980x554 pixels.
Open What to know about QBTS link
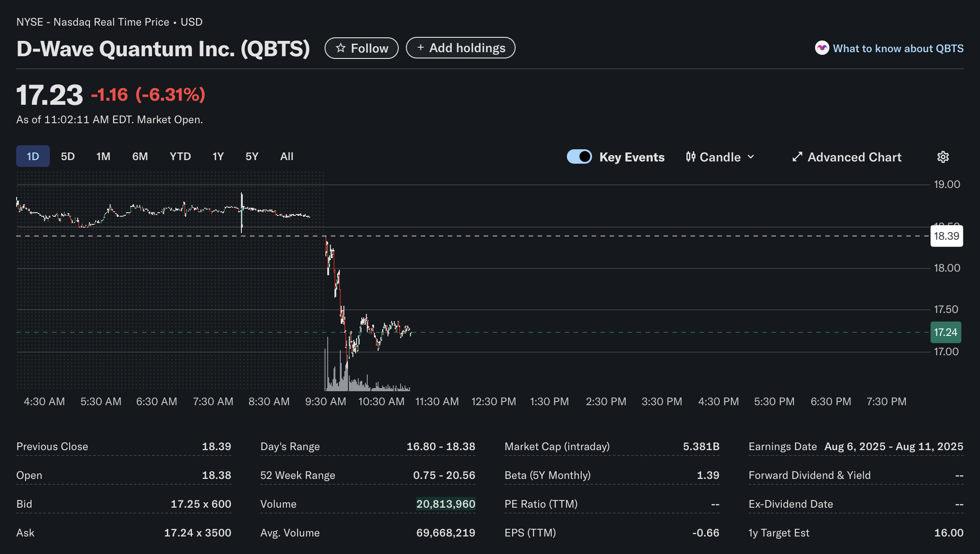[898, 48]
